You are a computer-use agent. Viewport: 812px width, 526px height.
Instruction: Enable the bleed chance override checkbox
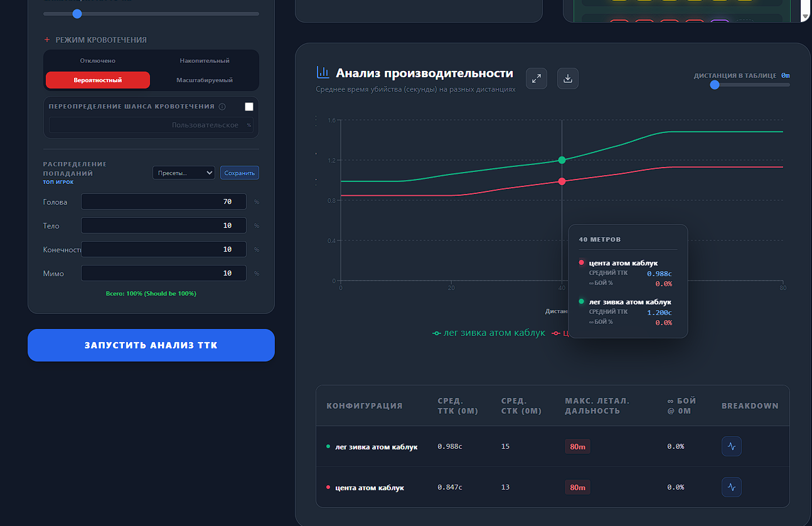tap(249, 107)
